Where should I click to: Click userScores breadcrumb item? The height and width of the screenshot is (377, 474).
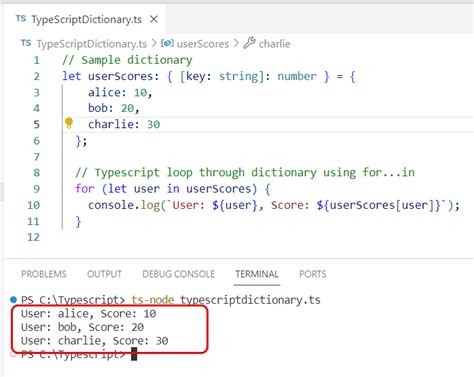tap(203, 44)
